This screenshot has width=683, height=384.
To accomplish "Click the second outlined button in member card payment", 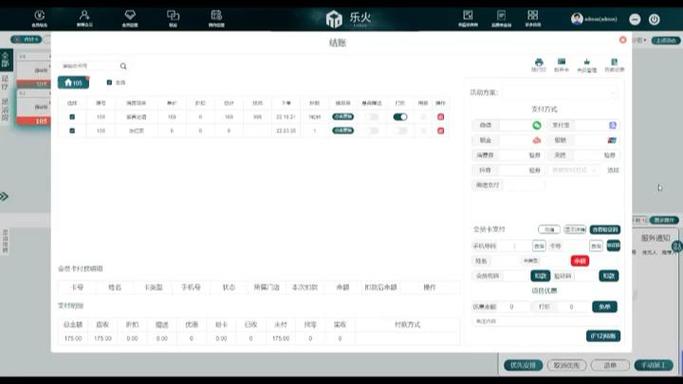I will (575, 229).
